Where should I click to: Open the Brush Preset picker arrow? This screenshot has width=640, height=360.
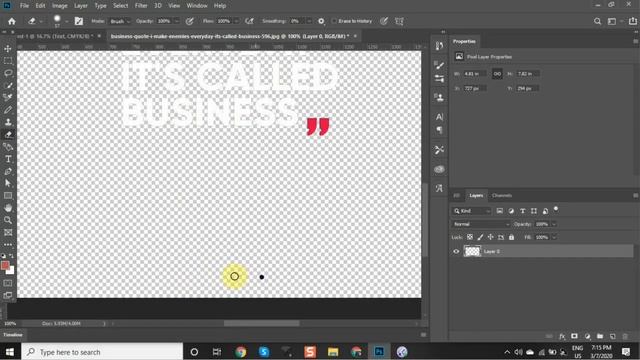(x=67, y=21)
